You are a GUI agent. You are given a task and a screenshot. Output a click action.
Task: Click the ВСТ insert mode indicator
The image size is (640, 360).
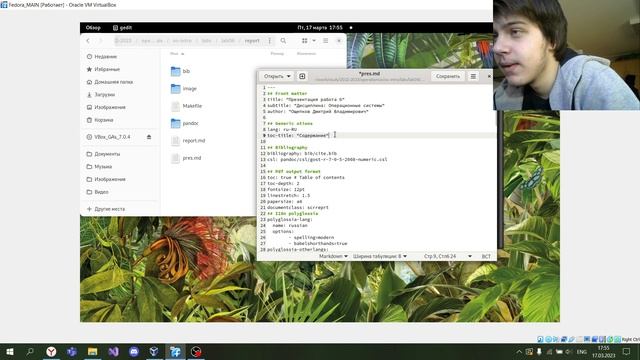(x=486, y=256)
